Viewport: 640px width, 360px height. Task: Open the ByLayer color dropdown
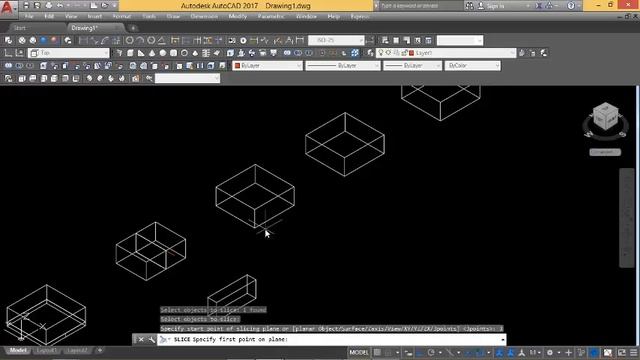267,66
